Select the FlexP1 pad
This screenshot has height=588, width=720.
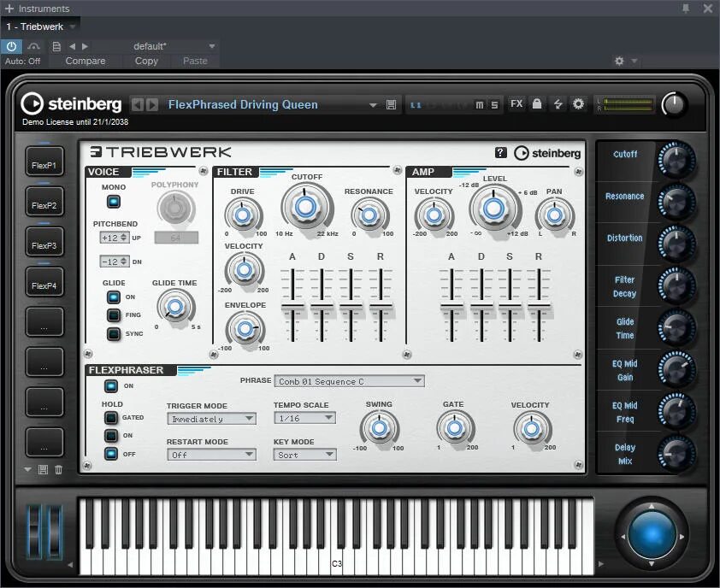[44, 162]
